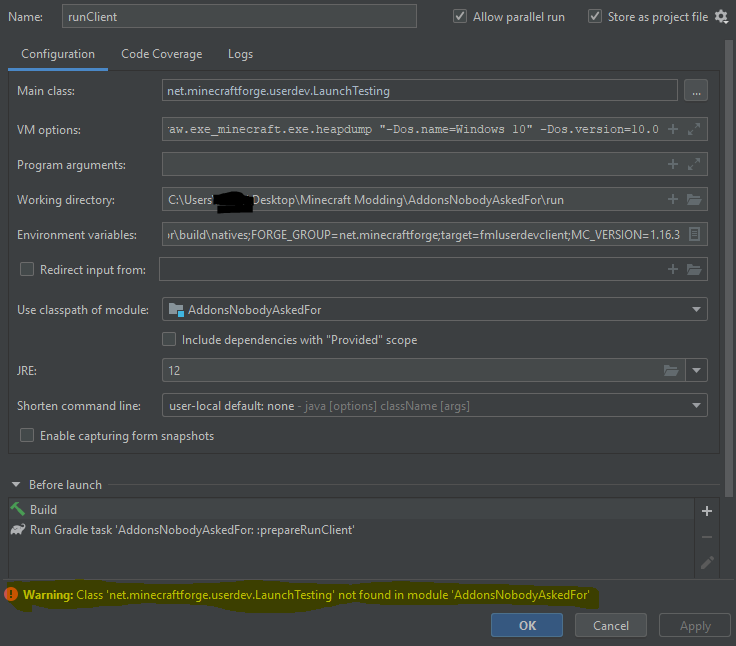Expand Program arguments field editor
This screenshot has height=646, width=736.
pyautogui.click(x=695, y=164)
